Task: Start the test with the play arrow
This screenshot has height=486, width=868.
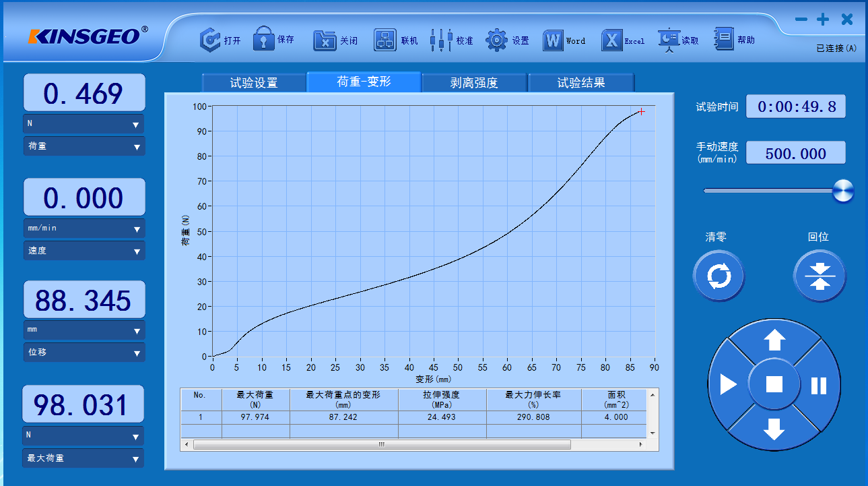Action: 729,386
